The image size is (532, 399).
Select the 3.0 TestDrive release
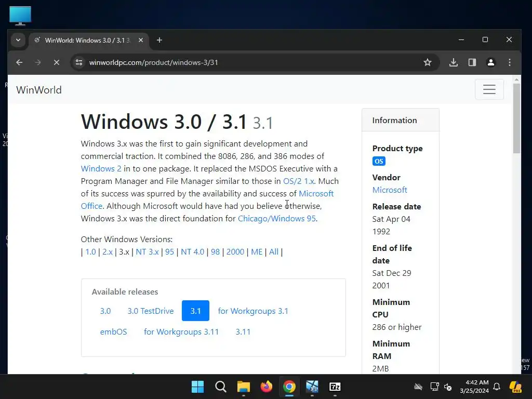click(151, 311)
